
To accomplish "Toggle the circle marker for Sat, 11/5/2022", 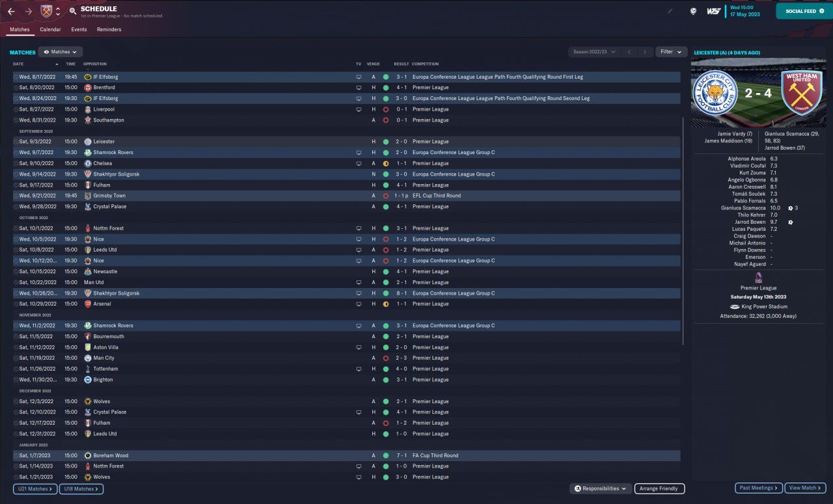I will tap(16, 336).
